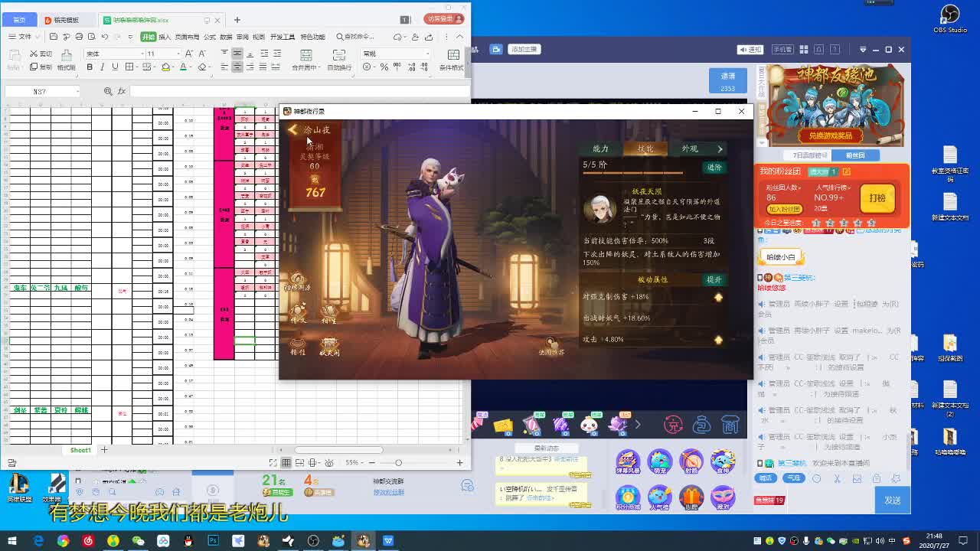Open the 积分商城 activity icon
980x551 pixels.
[x=628, y=497]
